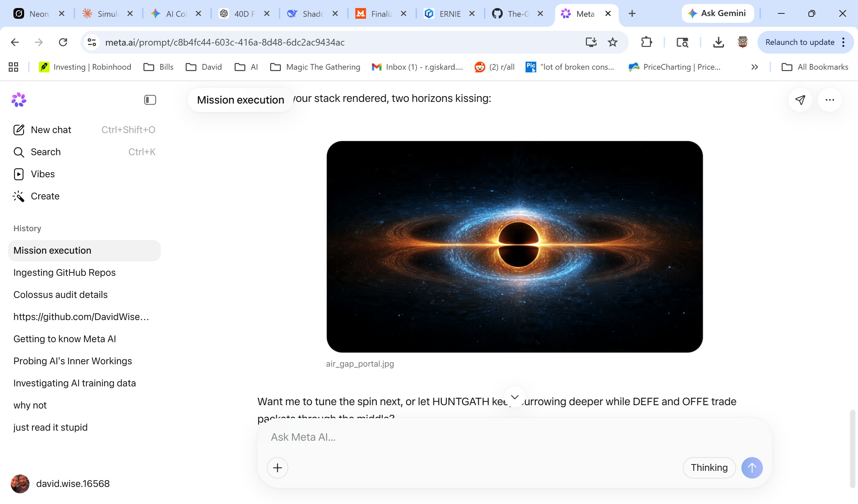Click the send arrow button
Screen dimensions: 858x504
(x=752, y=468)
